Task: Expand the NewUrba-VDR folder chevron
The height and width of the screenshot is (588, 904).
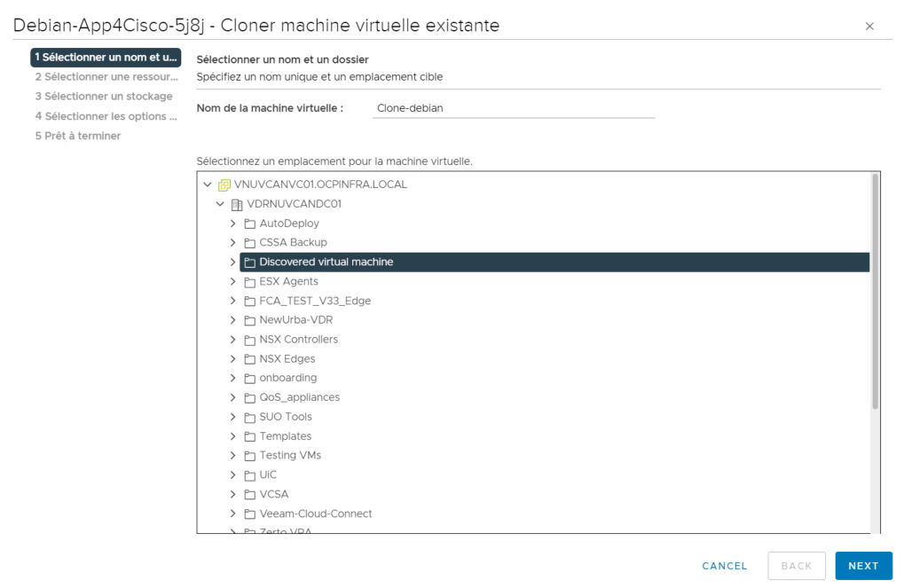Action: click(x=233, y=320)
